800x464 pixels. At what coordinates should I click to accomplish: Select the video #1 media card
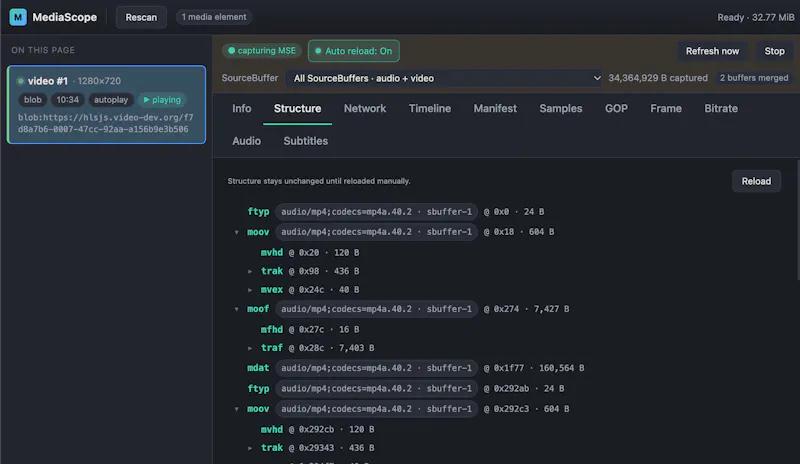(x=107, y=104)
